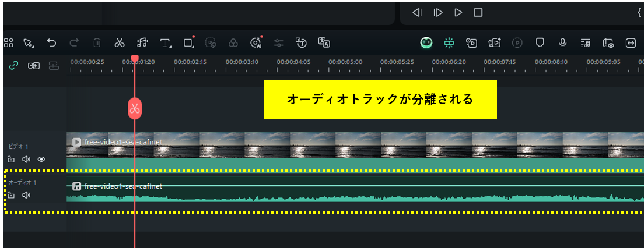Add a marker with shield icon
The image size is (644, 248).
[x=540, y=42]
